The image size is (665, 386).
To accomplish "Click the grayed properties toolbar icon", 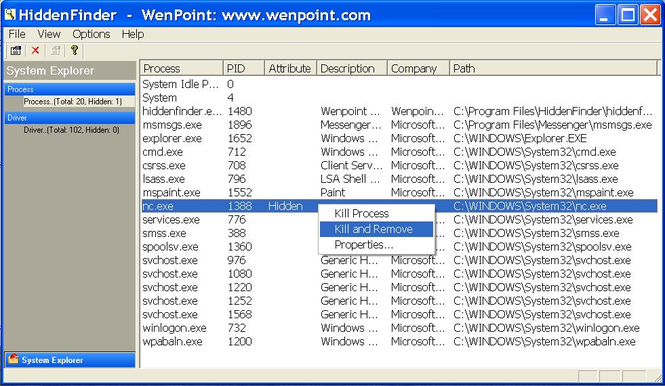I will point(55,50).
